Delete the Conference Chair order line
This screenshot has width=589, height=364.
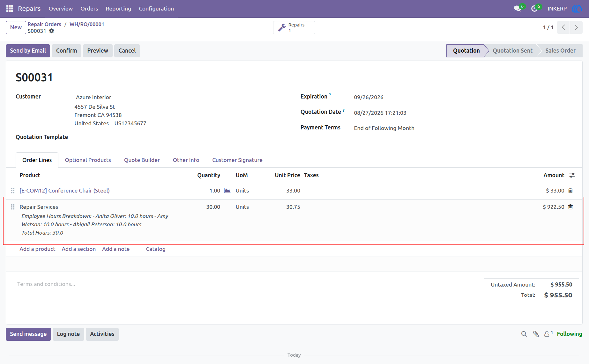pos(570,191)
